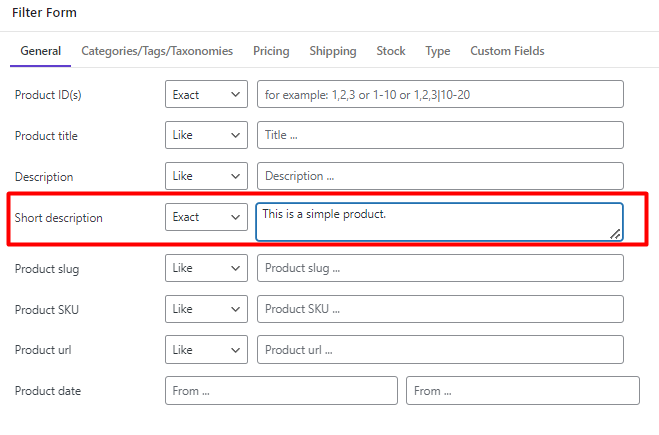Screen dimensions: 659x435
Task: Open the Product SKU operator dropdown
Action: tap(206, 309)
